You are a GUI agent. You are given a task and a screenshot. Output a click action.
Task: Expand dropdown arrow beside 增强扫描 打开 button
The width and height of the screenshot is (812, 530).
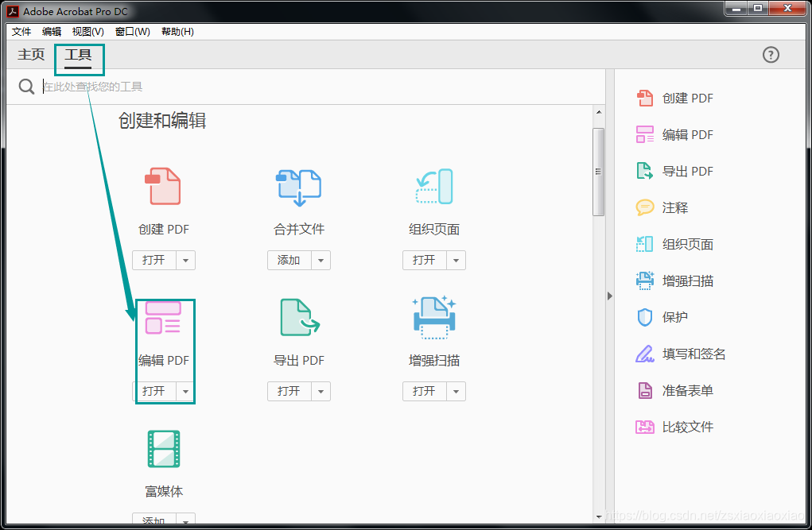click(457, 391)
